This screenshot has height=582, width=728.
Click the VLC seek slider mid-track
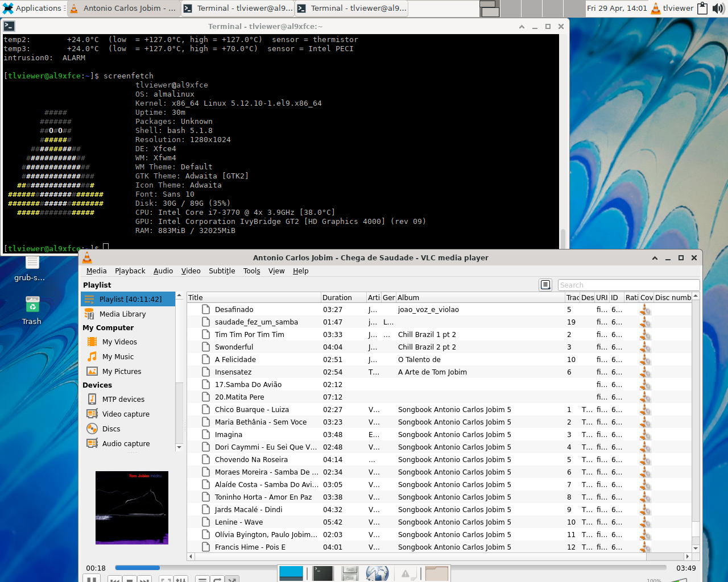[390, 567]
